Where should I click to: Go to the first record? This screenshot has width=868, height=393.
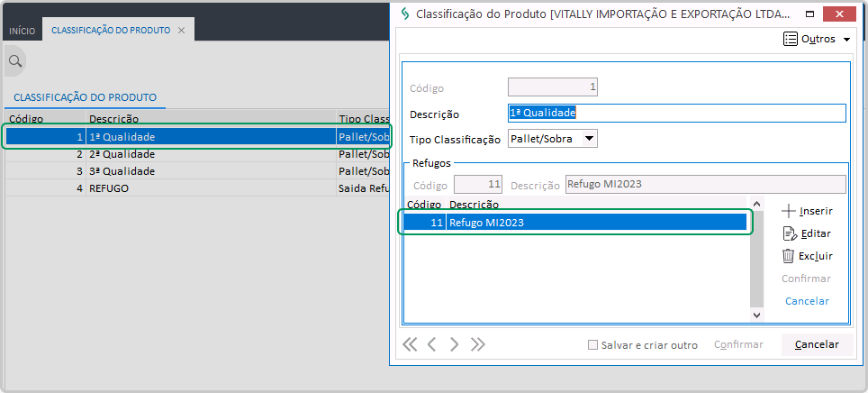click(x=411, y=344)
